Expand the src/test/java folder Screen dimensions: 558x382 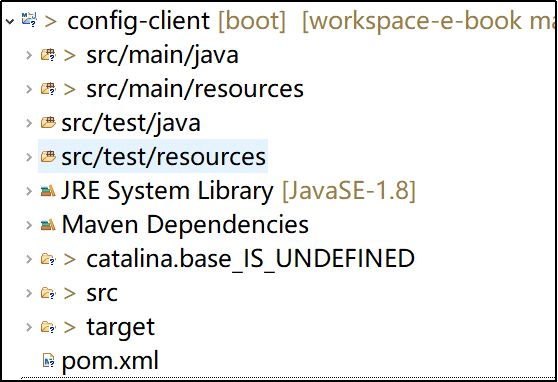coord(29,123)
